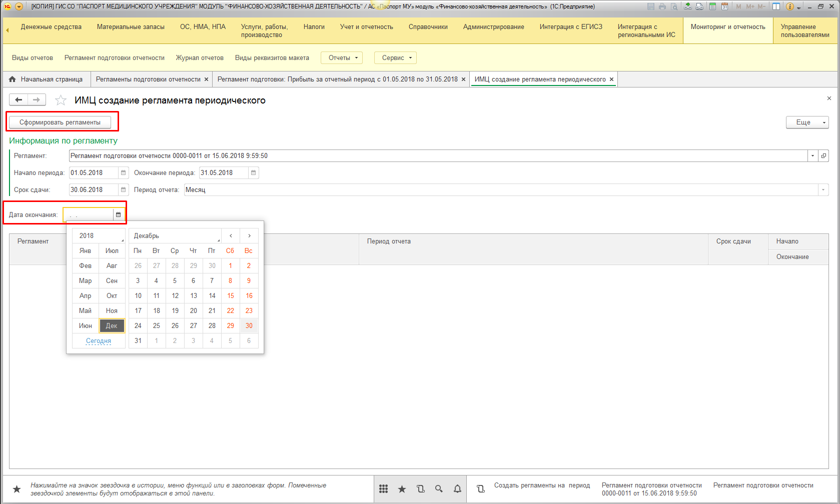Click the magnifier search icon in bottom panel

[439, 489]
